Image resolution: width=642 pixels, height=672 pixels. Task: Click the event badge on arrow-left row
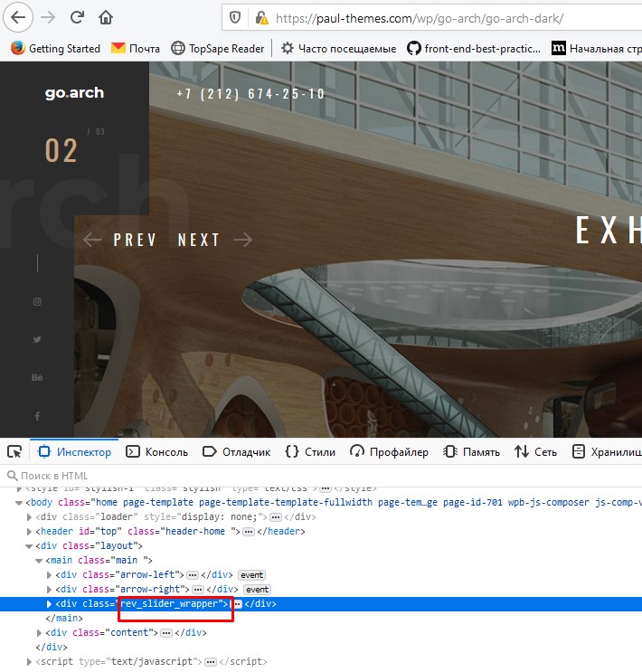click(251, 575)
